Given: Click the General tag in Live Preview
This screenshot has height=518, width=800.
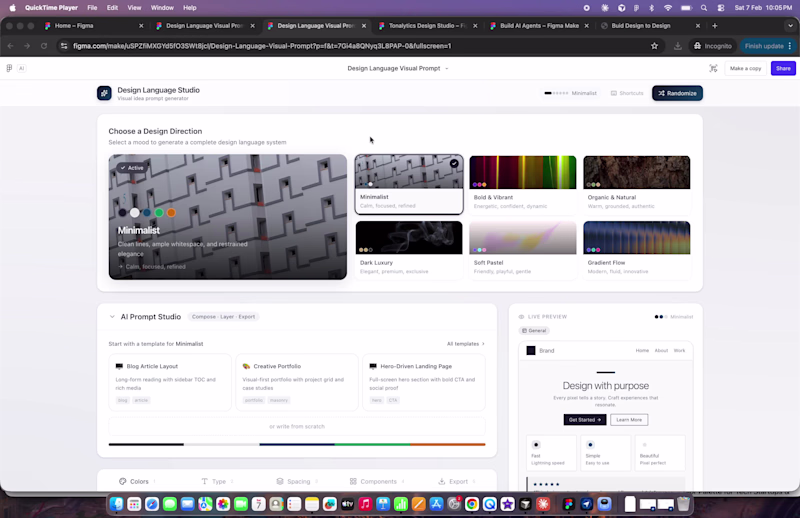Looking at the screenshot, I should (534, 331).
